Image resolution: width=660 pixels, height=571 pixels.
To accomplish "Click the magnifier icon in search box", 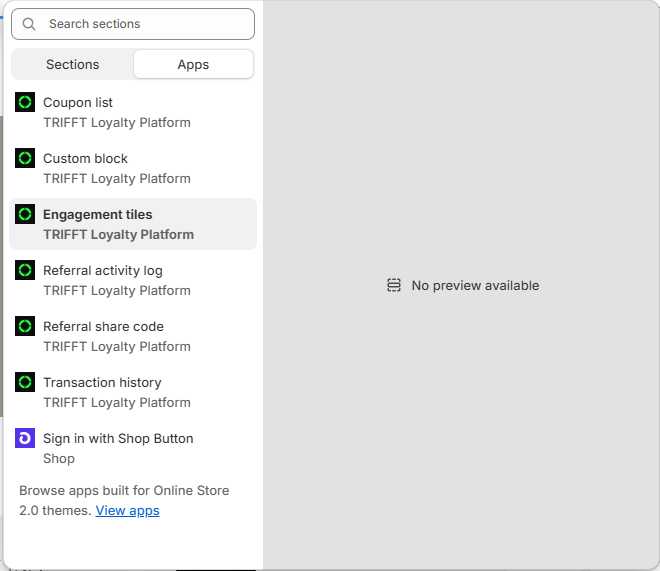I will [29, 24].
